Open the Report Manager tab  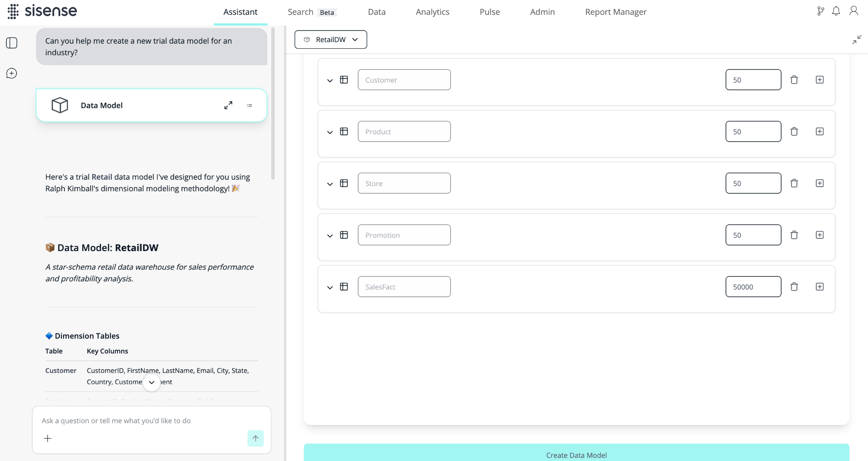(616, 12)
